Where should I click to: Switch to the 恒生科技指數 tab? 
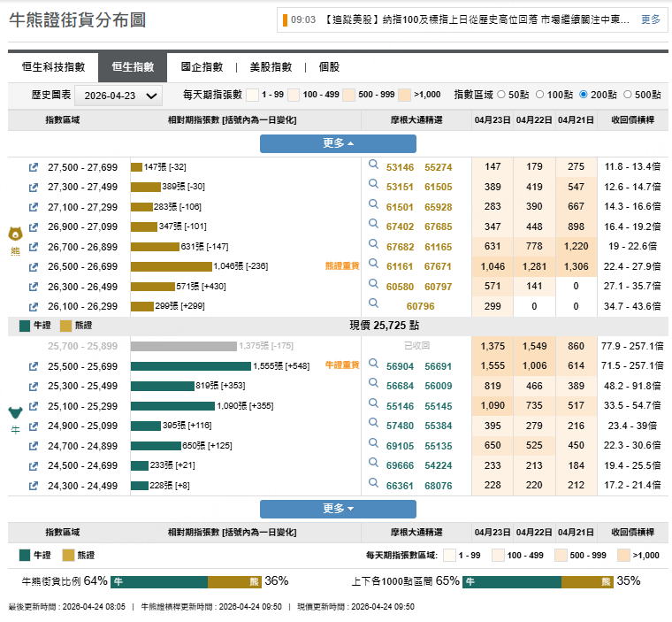[53, 67]
